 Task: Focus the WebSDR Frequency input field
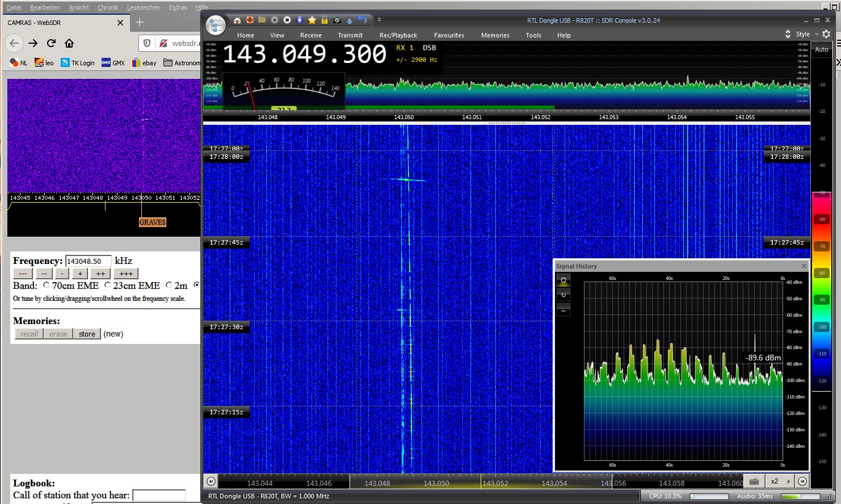point(88,261)
